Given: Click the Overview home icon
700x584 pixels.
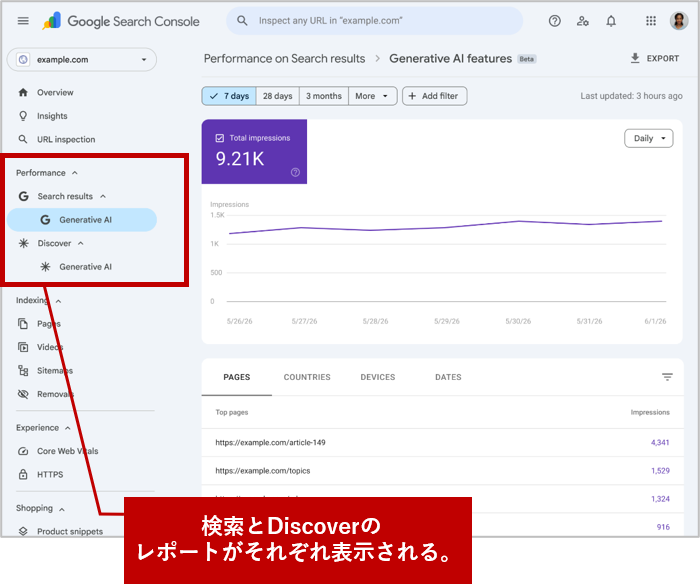Looking at the screenshot, I should pos(23,92).
